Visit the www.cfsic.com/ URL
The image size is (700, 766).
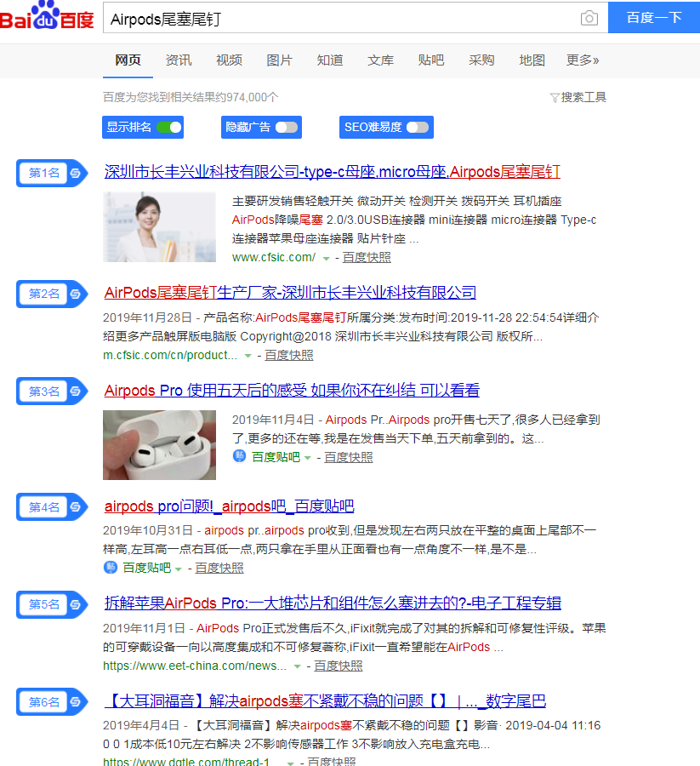[x=274, y=257]
